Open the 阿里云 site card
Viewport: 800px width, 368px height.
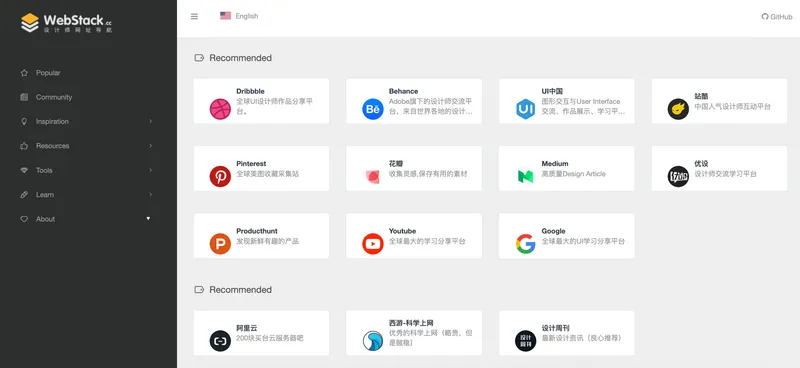(261, 333)
